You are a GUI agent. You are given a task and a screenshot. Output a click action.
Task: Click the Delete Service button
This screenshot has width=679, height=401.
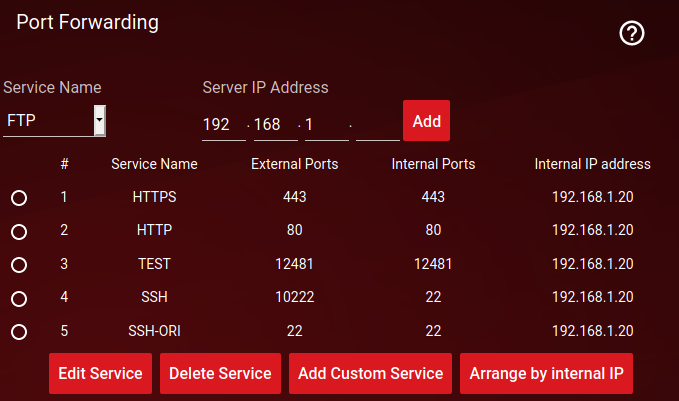pos(220,373)
